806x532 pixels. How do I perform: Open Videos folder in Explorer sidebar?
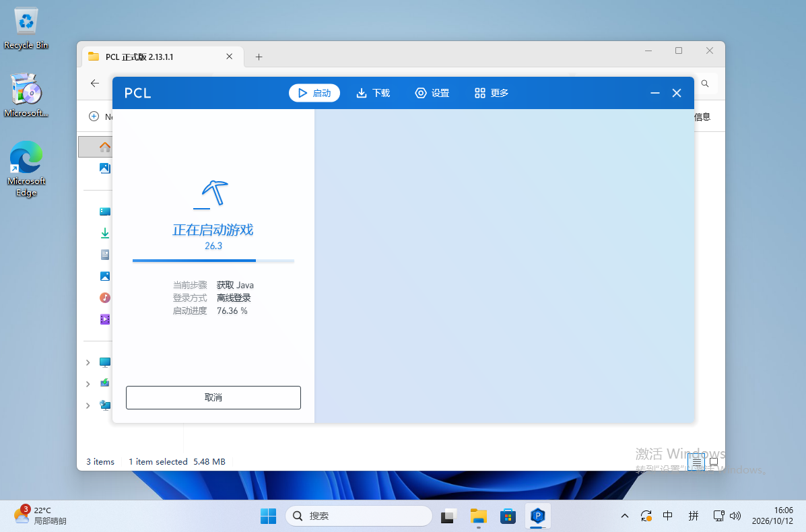105,319
